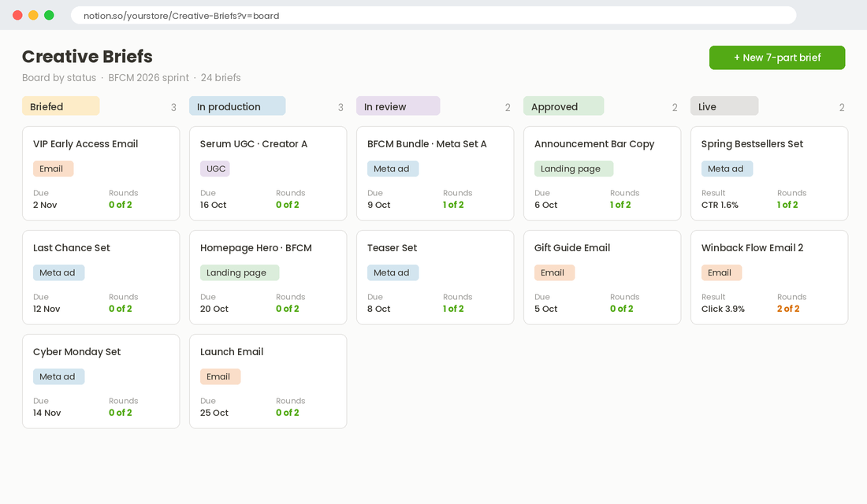Click the green maximize window button
The height and width of the screenshot is (504, 867).
click(x=49, y=15)
